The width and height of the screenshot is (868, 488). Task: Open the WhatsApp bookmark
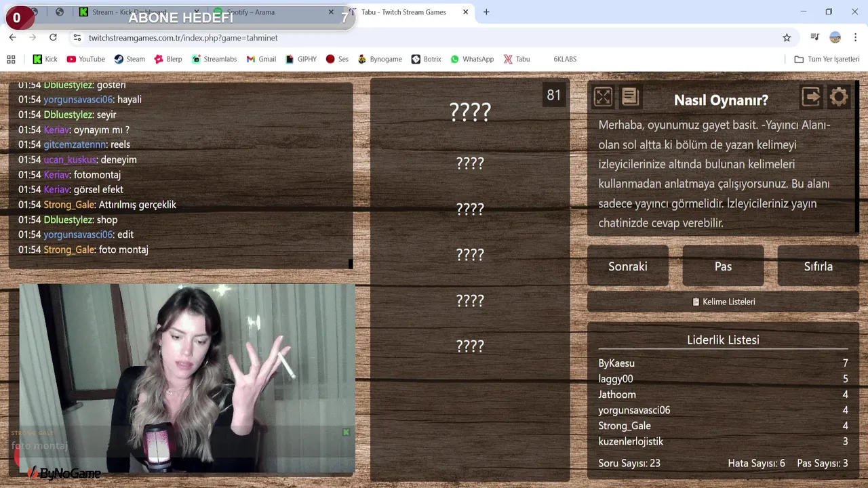tap(472, 59)
